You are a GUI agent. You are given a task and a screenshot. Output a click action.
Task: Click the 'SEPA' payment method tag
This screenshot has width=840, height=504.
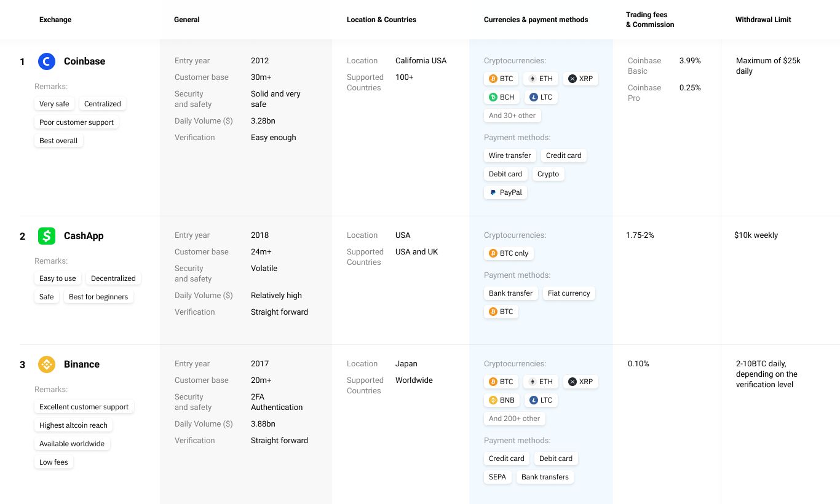click(497, 477)
